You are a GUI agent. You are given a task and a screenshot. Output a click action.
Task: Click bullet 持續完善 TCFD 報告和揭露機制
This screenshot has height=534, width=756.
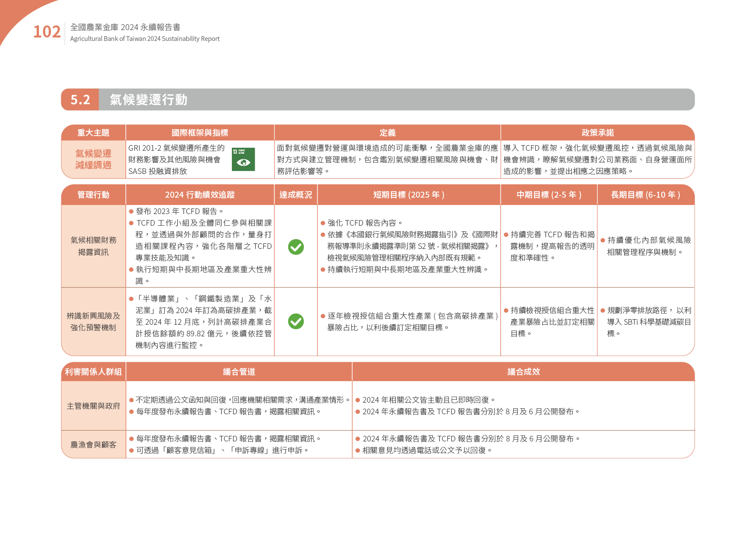549,246
